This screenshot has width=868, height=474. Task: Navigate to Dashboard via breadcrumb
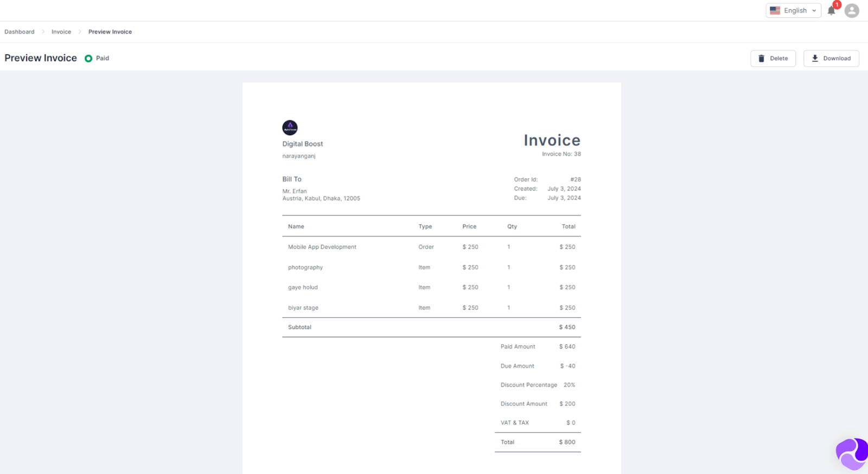19,31
